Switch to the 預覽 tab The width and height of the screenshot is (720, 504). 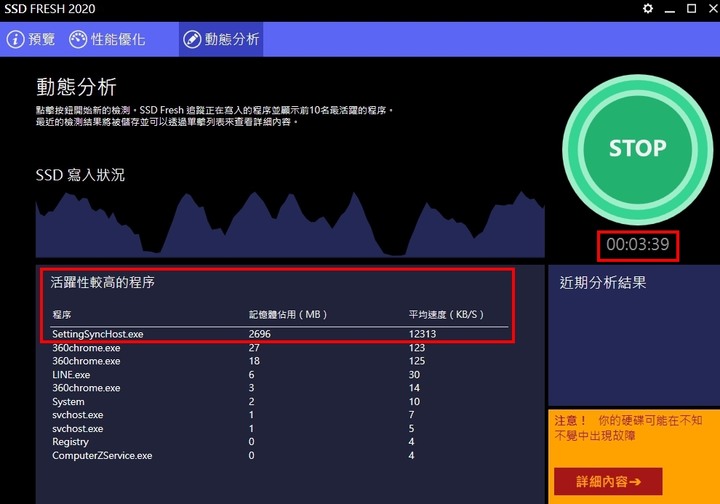(x=31, y=39)
